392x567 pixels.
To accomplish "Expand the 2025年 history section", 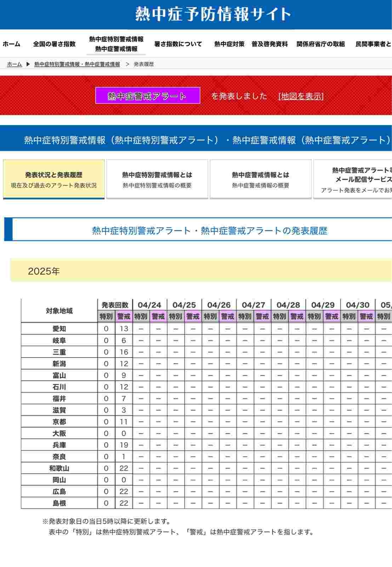I will [x=44, y=271].
